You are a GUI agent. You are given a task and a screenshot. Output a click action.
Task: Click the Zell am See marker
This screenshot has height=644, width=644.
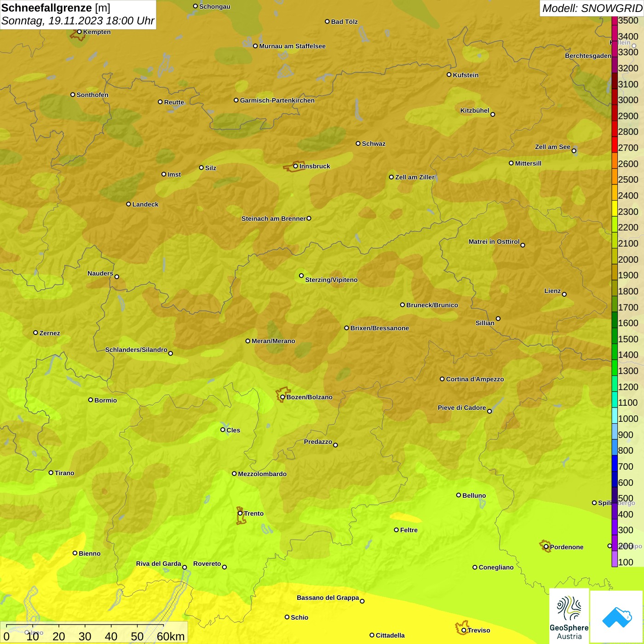pos(574,151)
